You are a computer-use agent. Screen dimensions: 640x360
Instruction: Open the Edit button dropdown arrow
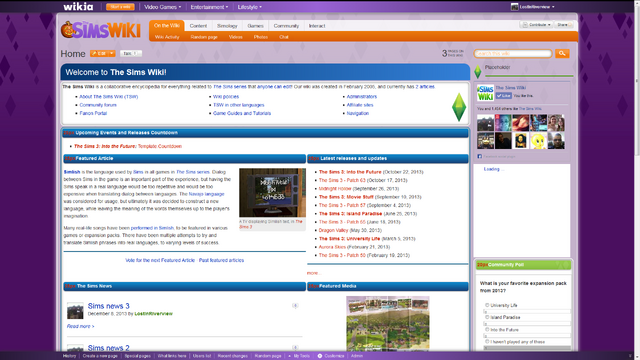point(111,53)
